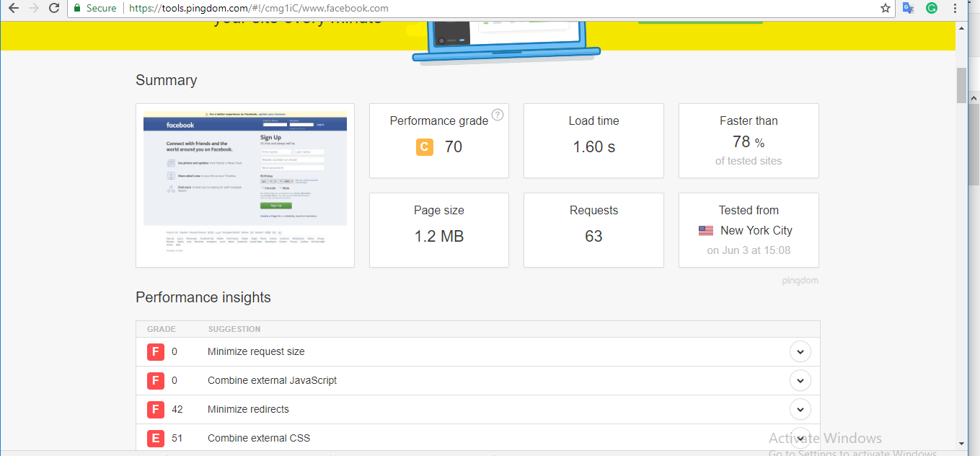
Task: Click the requests count 63
Action: (593, 237)
